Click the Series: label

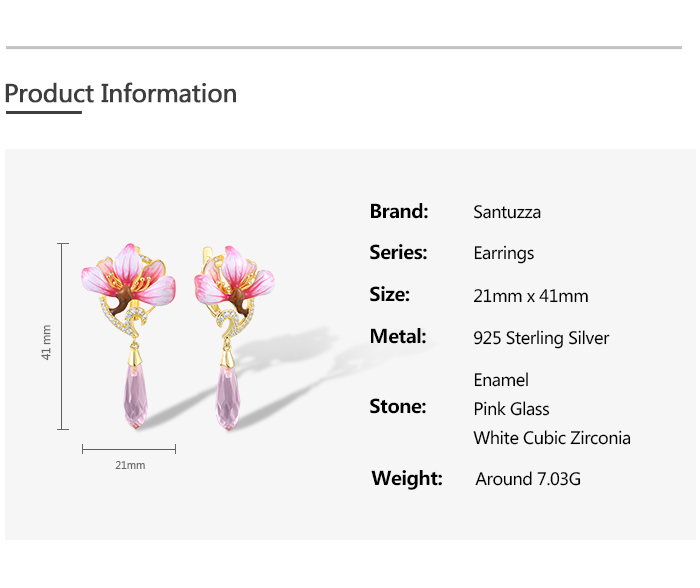pos(398,253)
